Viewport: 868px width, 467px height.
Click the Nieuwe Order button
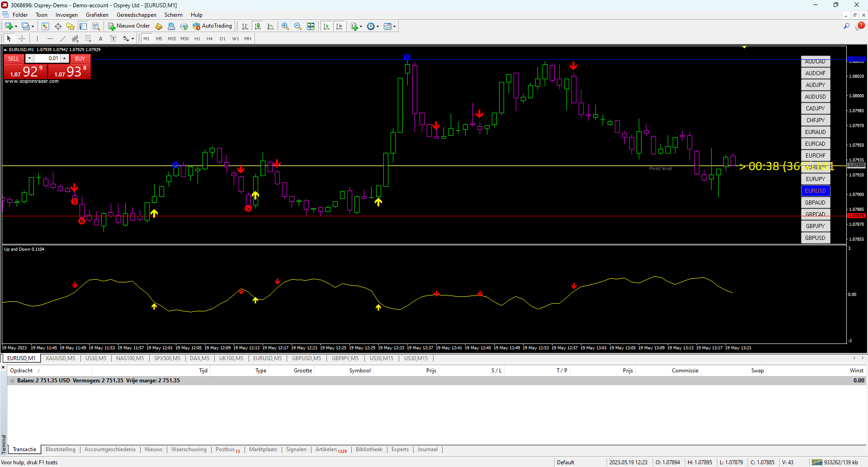coord(129,26)
